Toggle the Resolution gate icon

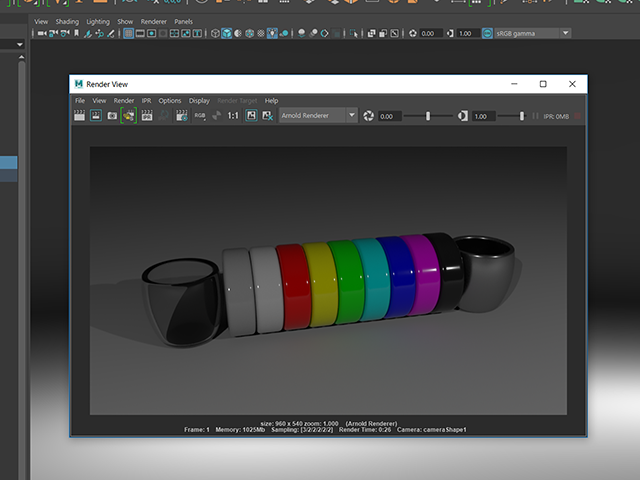(x=151, y=33)
